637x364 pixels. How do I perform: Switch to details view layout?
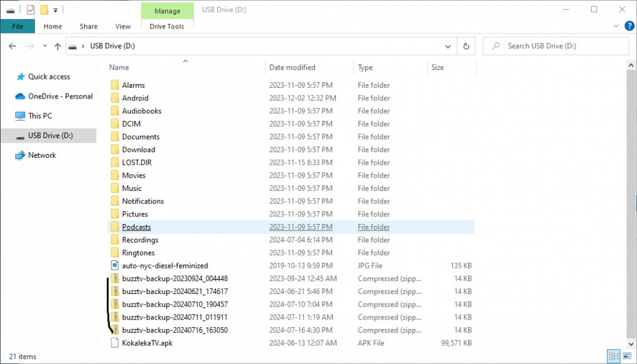point(613,356)
